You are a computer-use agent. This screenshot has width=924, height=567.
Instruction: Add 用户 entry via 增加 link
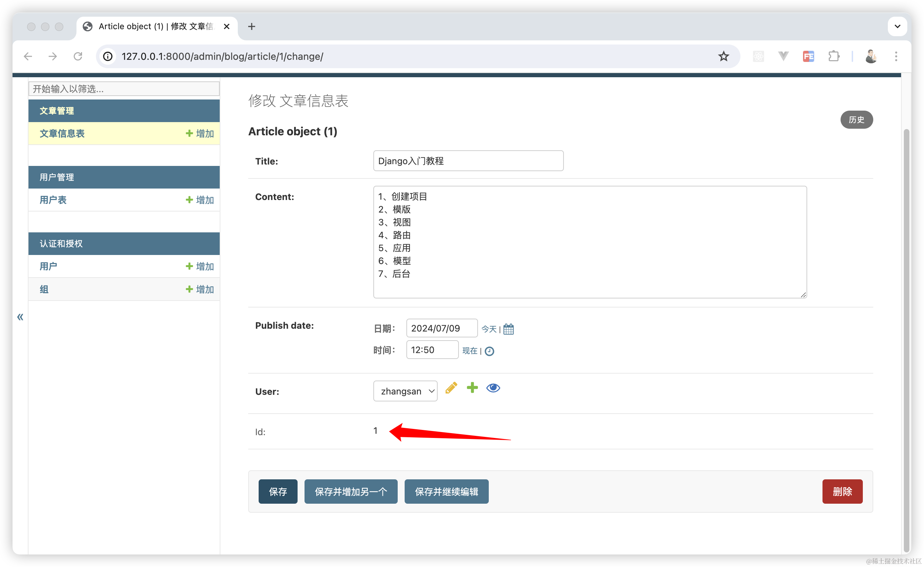(200, 266)
